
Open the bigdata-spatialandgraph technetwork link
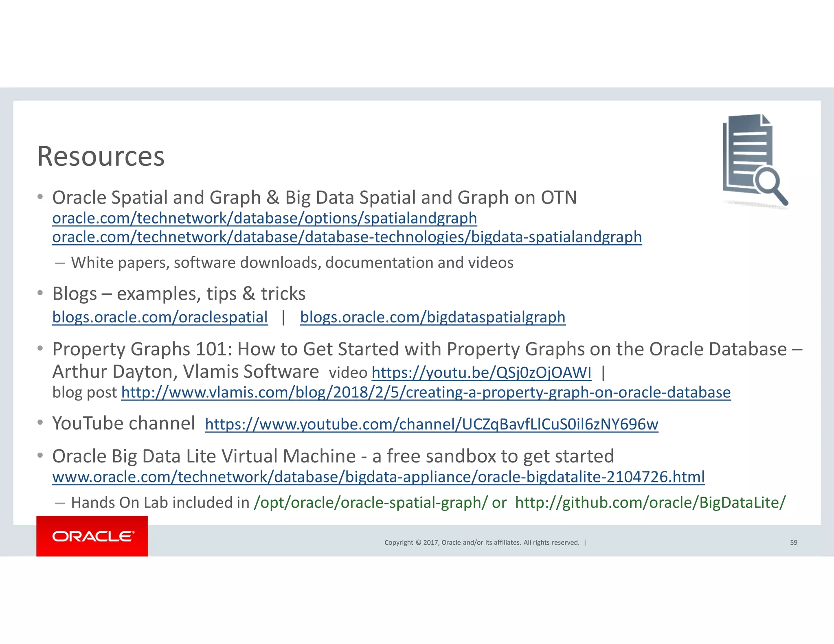pos(347,237)
